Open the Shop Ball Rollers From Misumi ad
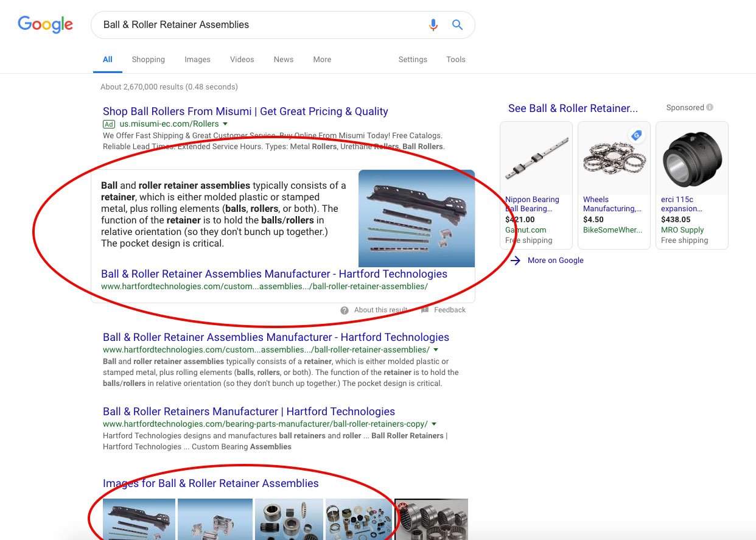 point(245,111)
